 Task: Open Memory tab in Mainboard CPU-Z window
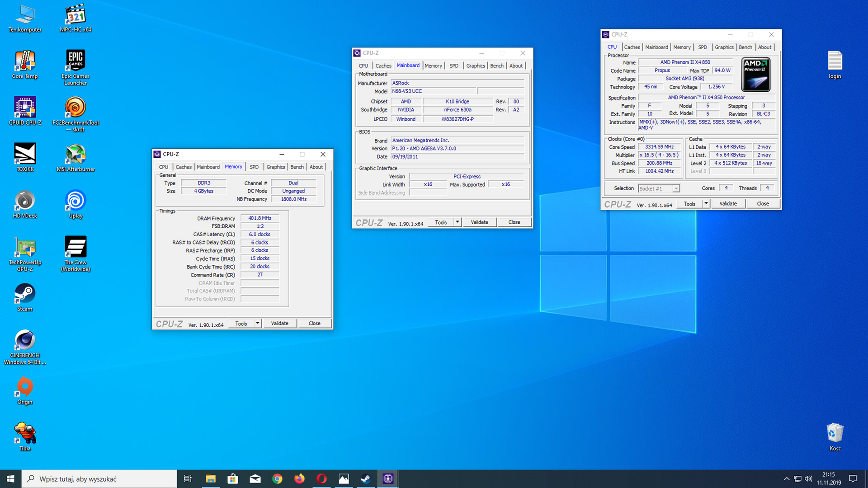pyautogui.click(x=433, y=66)
